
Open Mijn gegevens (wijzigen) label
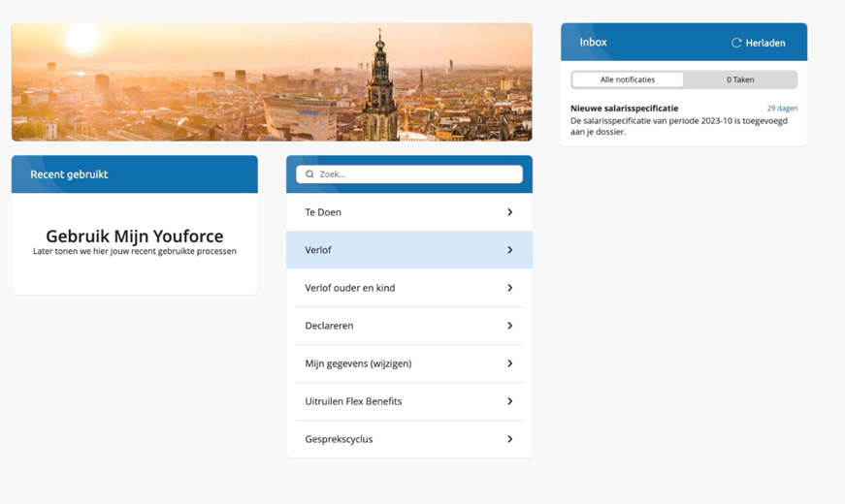click(x=358, y=363)
